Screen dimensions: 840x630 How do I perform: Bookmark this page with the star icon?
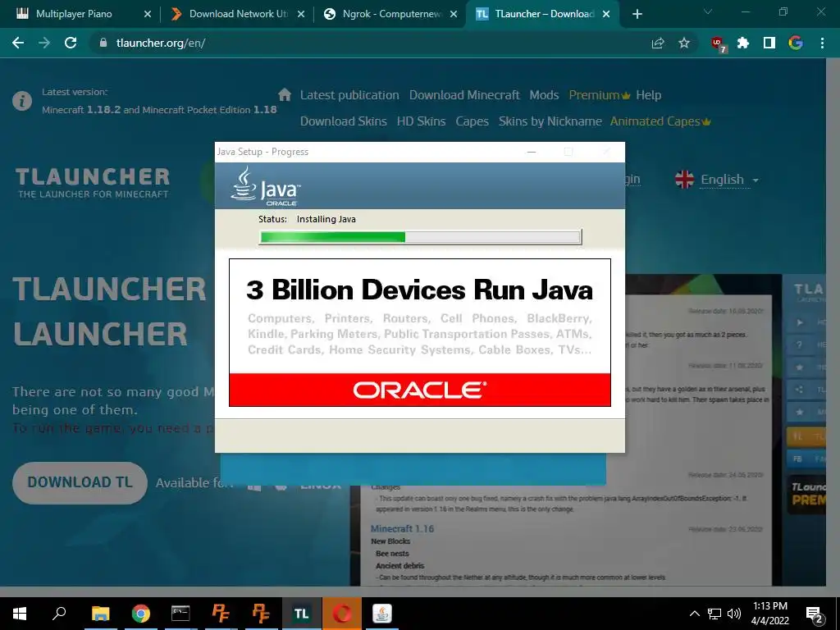pos(684,43)
